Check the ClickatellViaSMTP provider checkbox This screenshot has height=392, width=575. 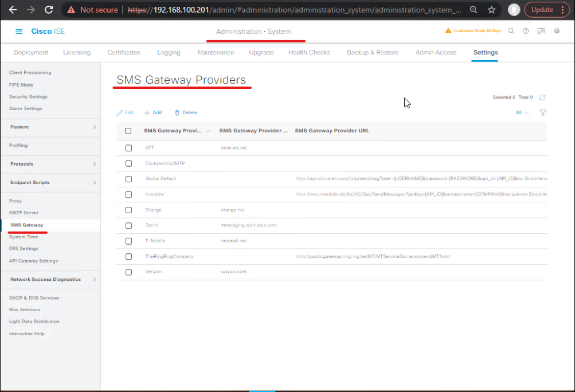coord(128,163)
